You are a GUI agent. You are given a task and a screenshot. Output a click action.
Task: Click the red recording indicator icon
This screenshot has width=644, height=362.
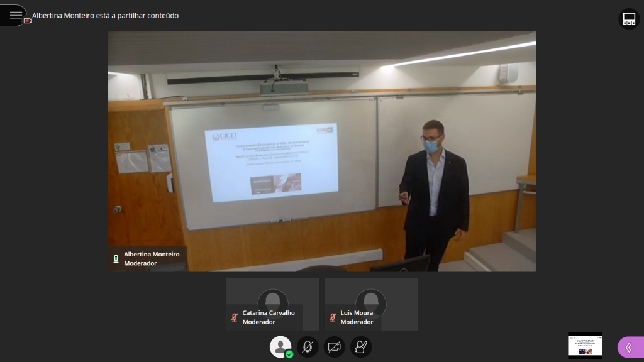[28, 21]
